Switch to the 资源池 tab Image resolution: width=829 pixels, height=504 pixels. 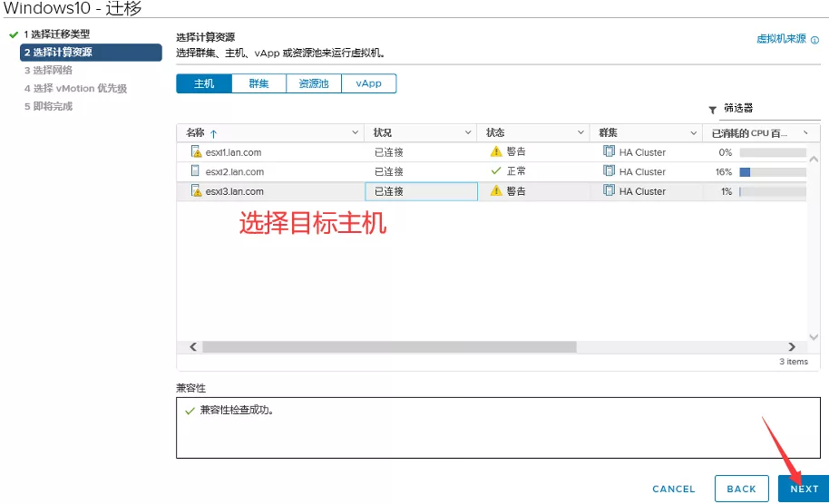tap(314, 83)
